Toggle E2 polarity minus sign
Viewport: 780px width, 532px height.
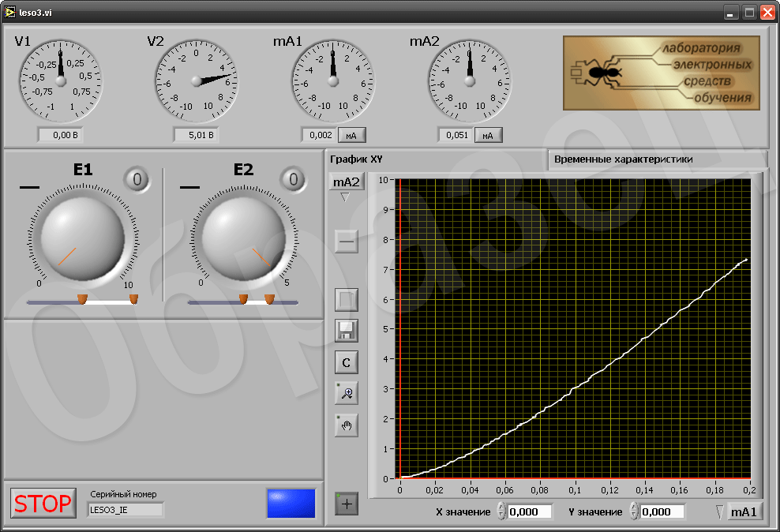pyautogui.click(x=189, y=187)
